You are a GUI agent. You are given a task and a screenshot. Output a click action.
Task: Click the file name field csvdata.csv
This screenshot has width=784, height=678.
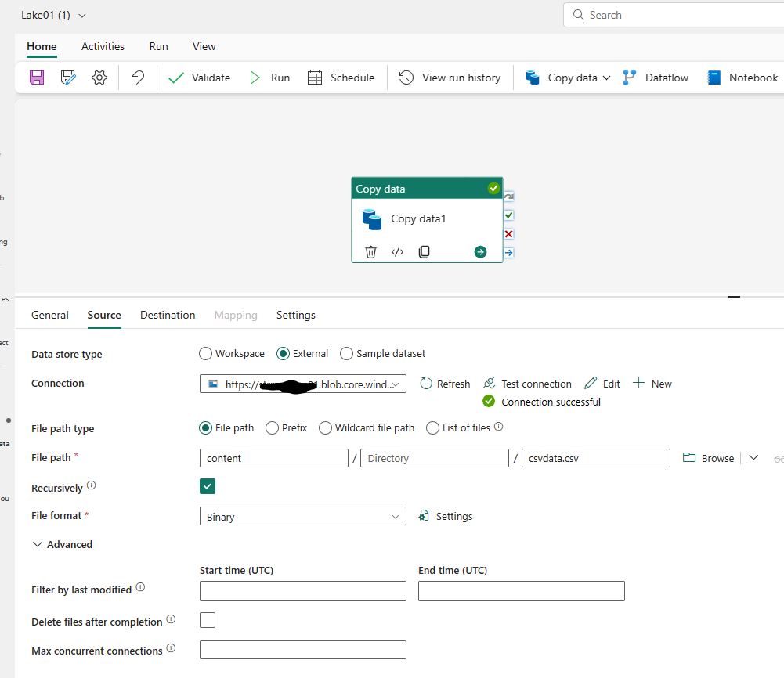point(595,458)
